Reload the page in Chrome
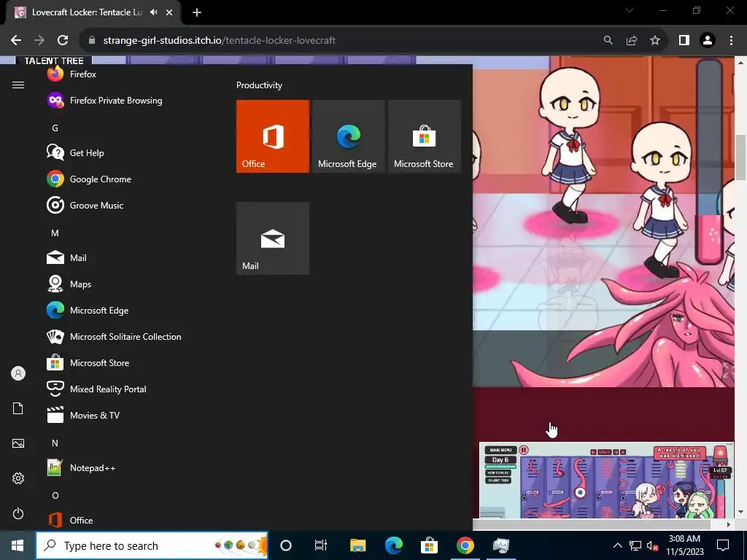The height and width of the screenshot is (560, 747). (x=63, y=41)
